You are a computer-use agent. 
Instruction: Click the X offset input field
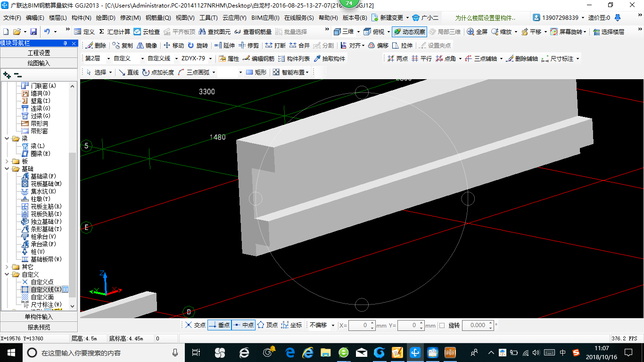coord(362,325)
